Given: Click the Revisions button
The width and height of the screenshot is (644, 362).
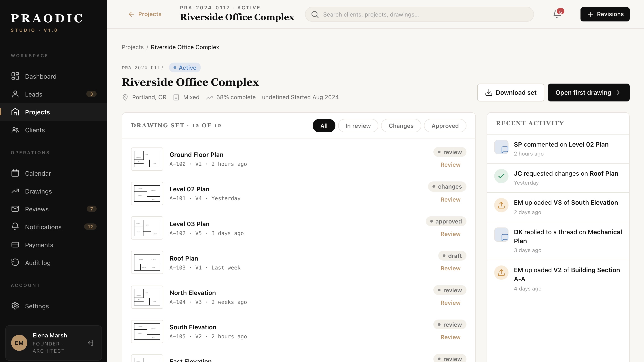Looking at the screenshot, I should coord(605,14).
